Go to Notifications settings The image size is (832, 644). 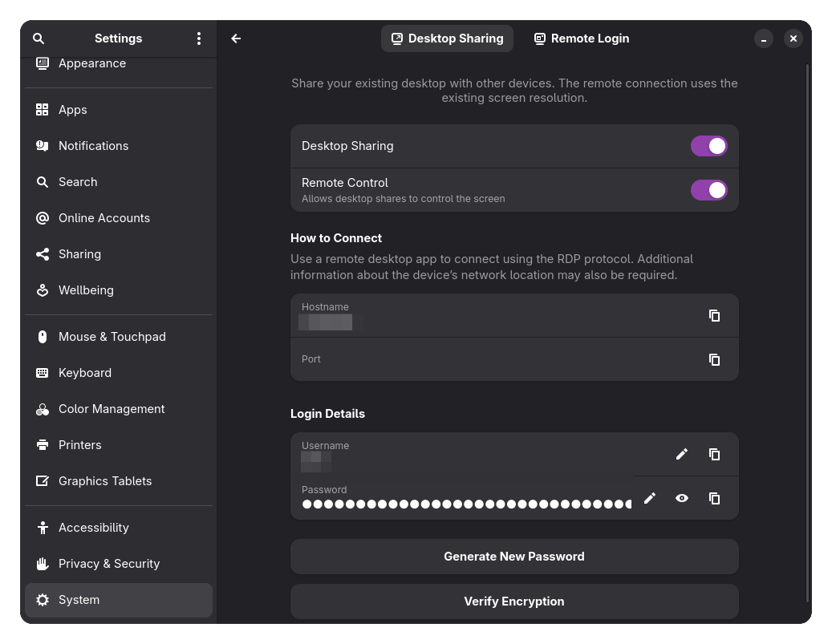(119, 146)
